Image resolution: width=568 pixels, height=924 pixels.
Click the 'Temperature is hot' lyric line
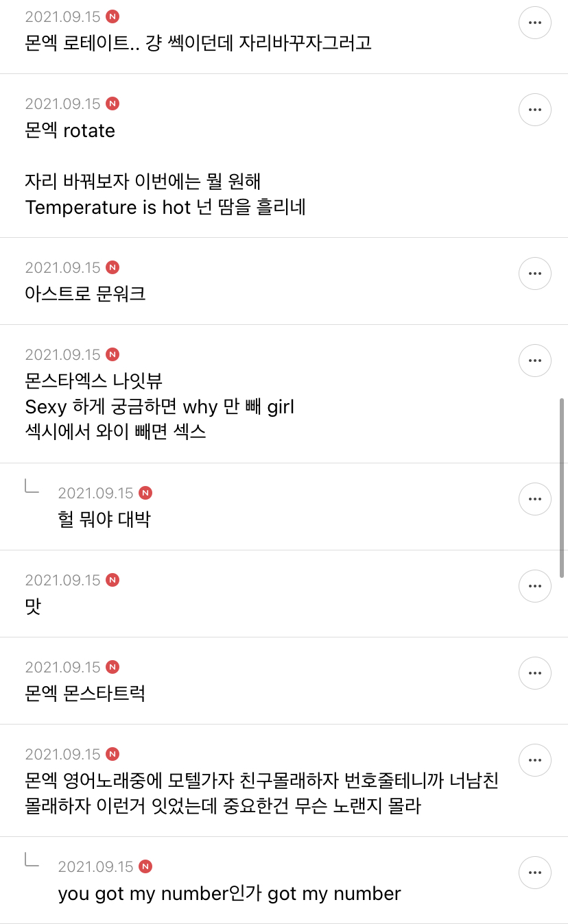165,208
